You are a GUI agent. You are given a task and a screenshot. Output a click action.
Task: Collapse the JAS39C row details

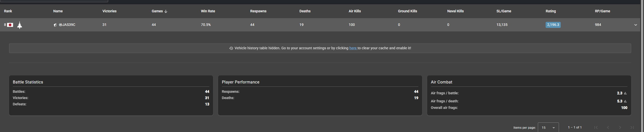[636, 25]
